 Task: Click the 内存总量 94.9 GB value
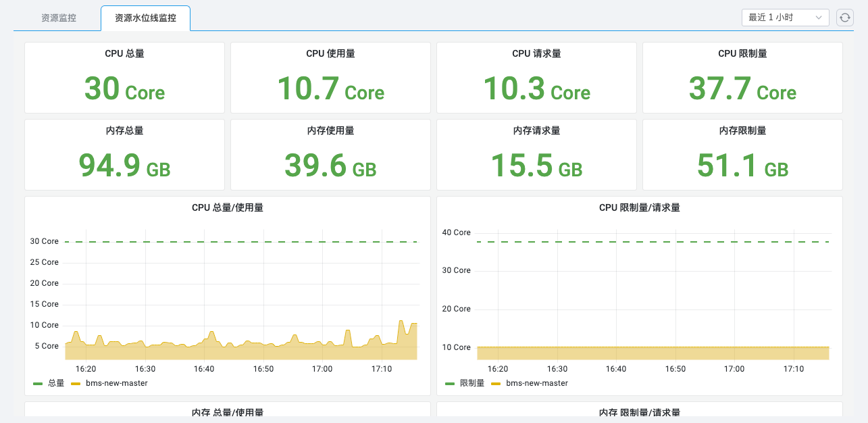124,166
